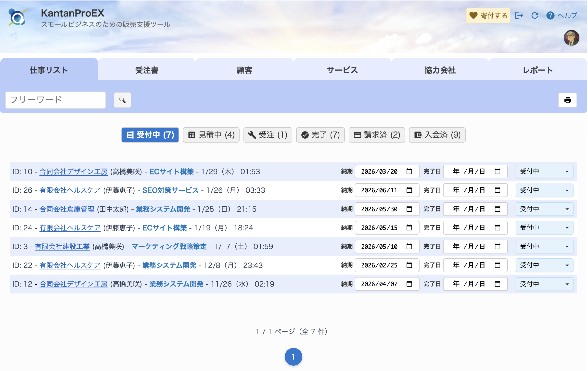Expand status dropdown for ID 12
The image size is (588, 371).
click(544, 284)
